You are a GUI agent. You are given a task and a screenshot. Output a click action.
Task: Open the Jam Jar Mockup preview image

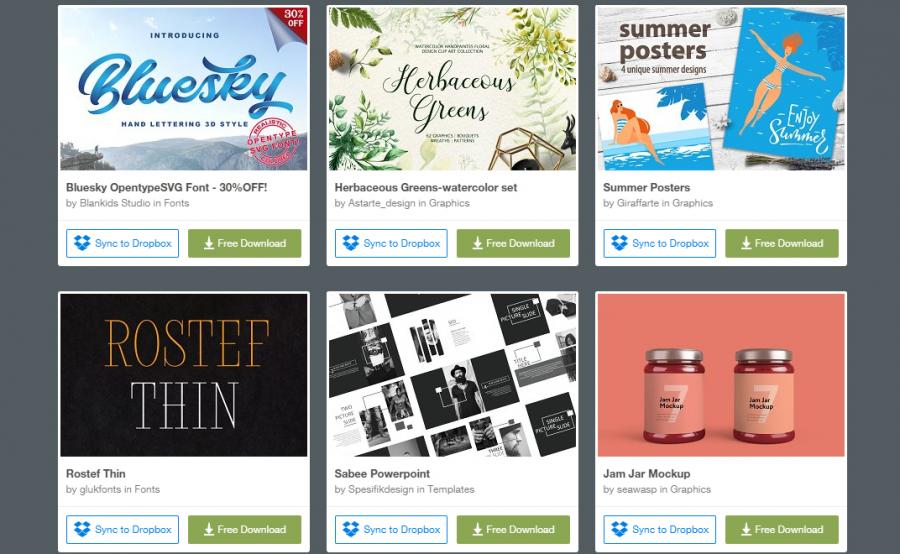tap(721, 375)
